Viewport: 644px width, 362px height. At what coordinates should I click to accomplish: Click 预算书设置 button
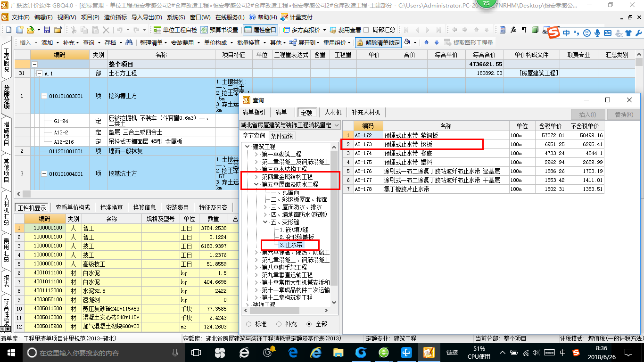click(x=220, y=30)
